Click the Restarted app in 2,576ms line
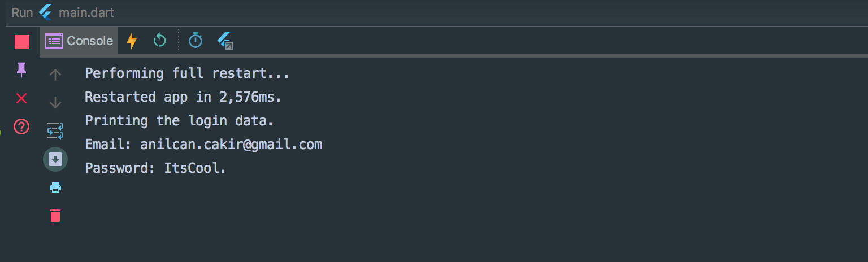 tap(183, 97)
